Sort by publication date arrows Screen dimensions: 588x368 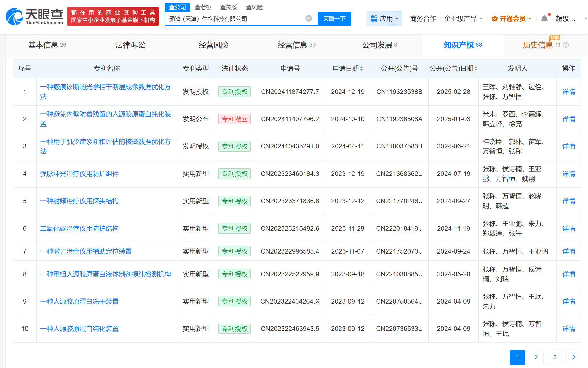pos(476,69)
